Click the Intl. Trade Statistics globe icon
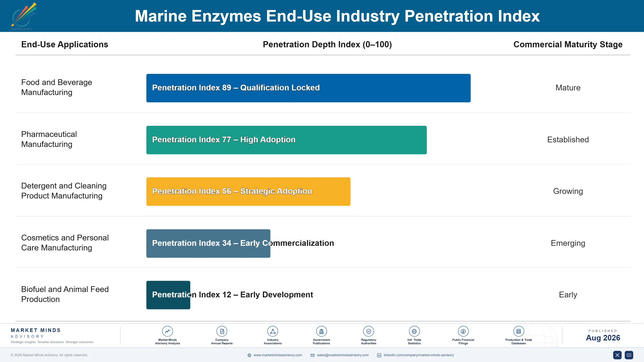The width and height of the screenshot is (644, 362). pyautogui.click(x=414, y=331)
